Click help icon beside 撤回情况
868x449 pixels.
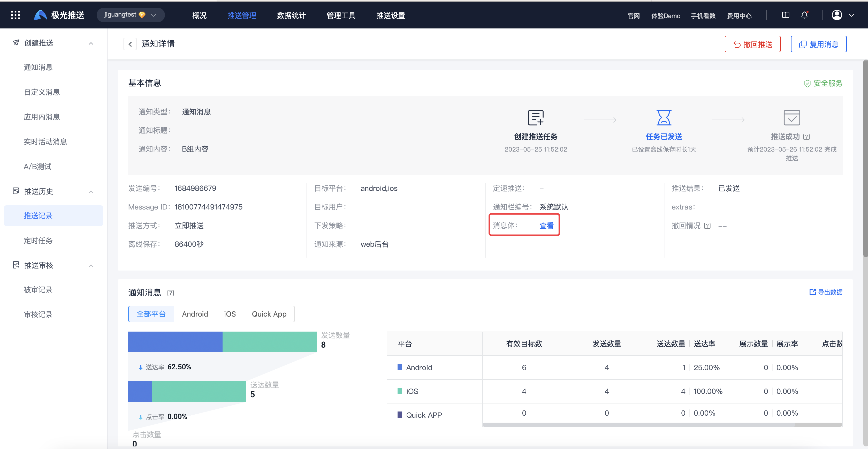click(707, 226)
